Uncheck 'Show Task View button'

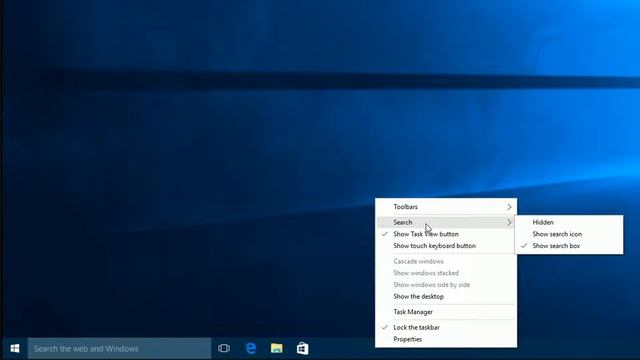click(446, 234)
